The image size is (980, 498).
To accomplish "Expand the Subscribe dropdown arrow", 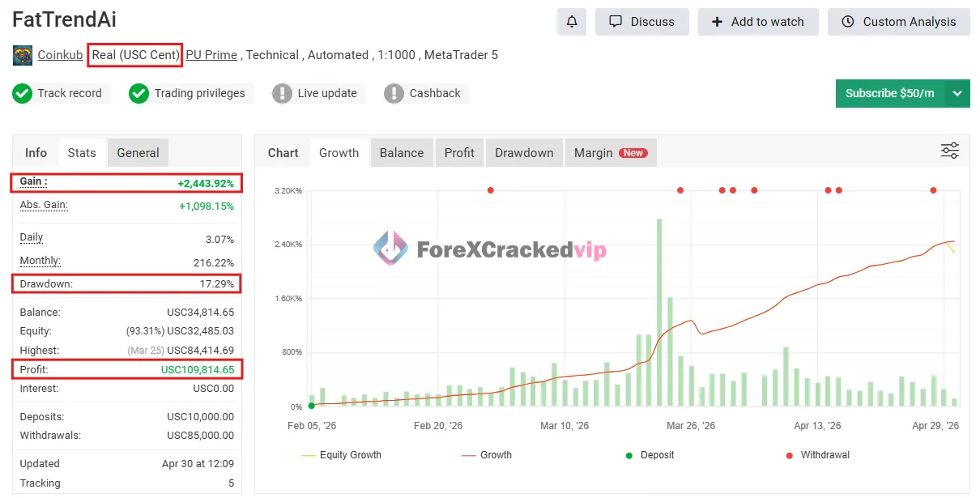I will tap(957, 93).
